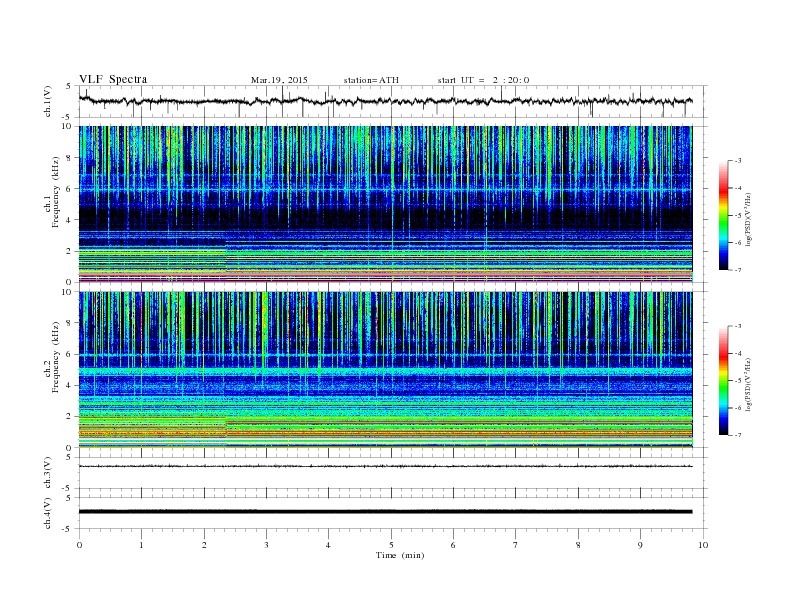The width and height of the screenshot is (792, 612).
Task: Click the time axis tick label '10'
Action: click(703, 545)
